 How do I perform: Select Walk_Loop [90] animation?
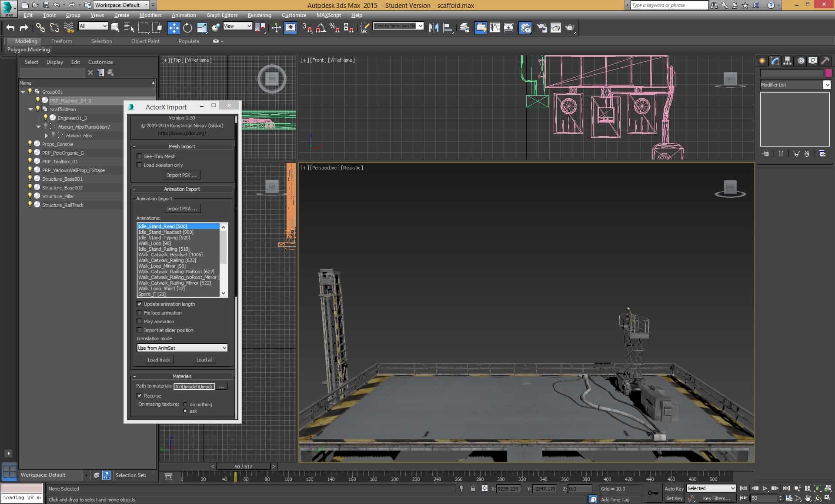[154, 243]
